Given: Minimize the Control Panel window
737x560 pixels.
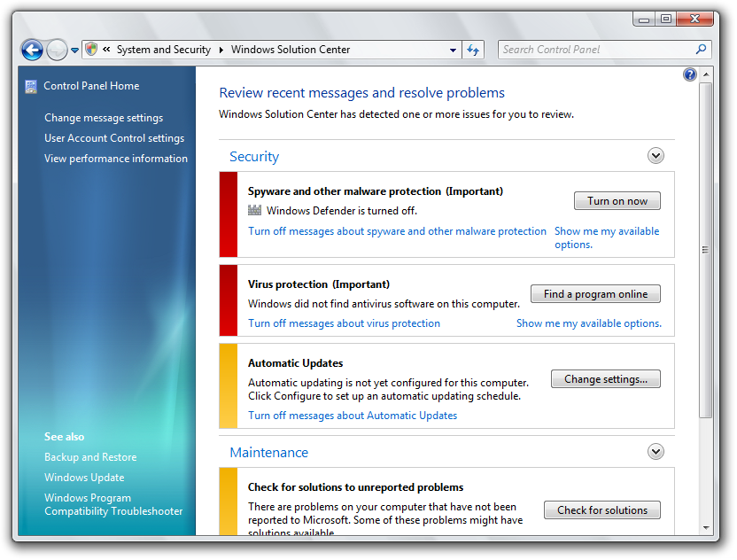Looking at the screenshot, I should 644,19.
